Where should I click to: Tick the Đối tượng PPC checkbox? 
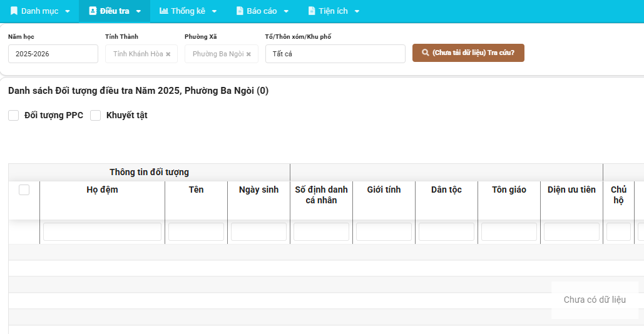tap(14, 115)
